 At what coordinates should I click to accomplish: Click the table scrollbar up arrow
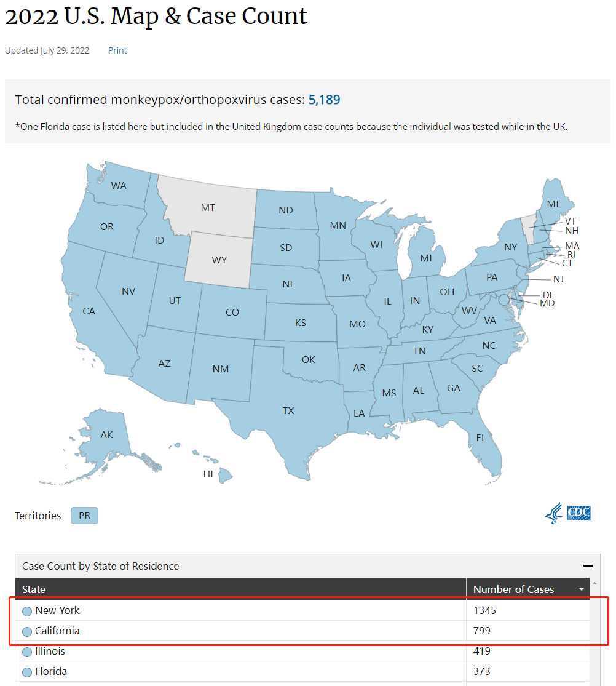[594, 583]
